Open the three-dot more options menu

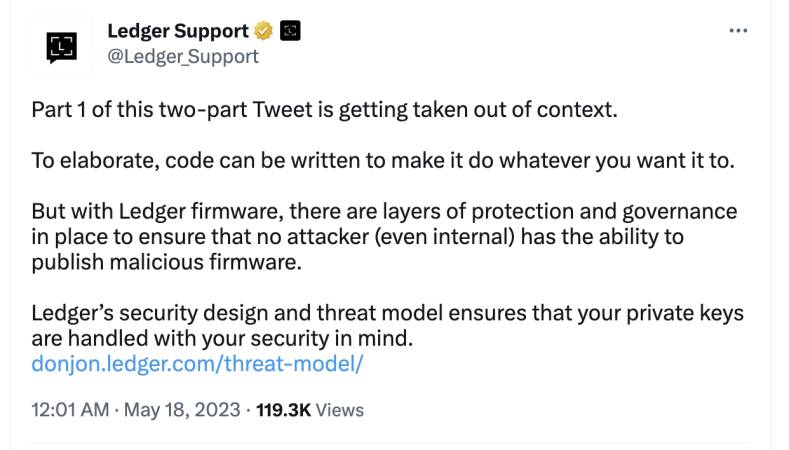pos(738,31)
